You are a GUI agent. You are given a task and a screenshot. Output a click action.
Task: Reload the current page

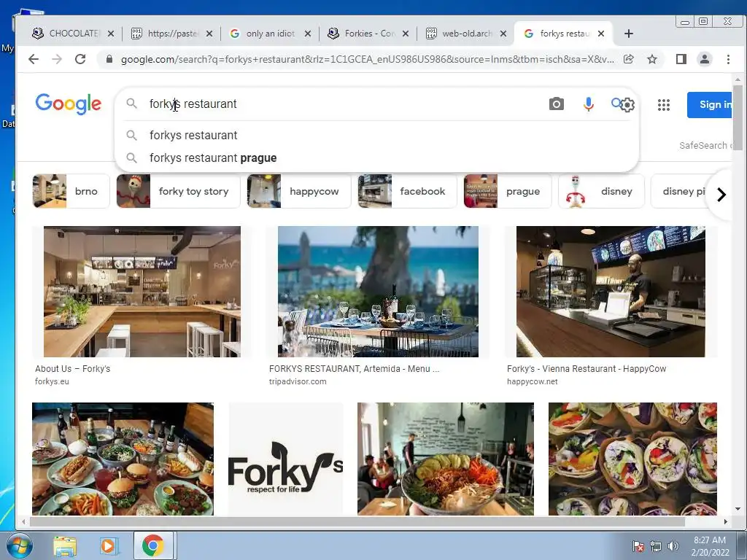(x=80, y=59)
